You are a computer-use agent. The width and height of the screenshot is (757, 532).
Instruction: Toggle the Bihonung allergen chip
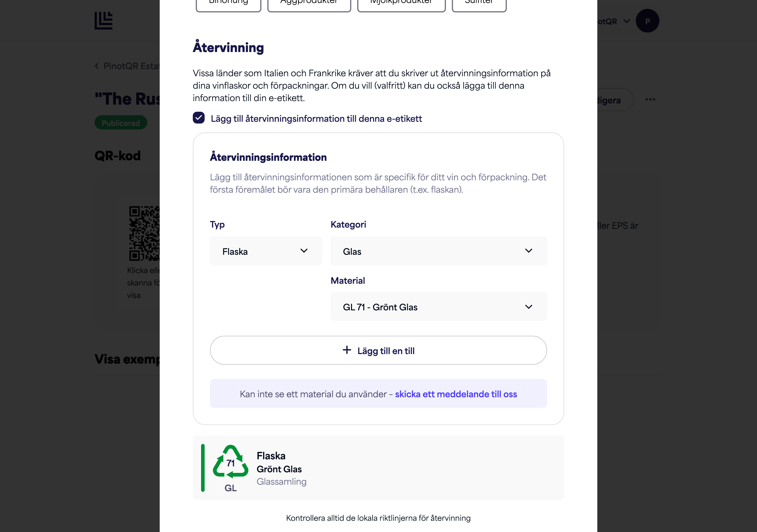click(229, 3)
